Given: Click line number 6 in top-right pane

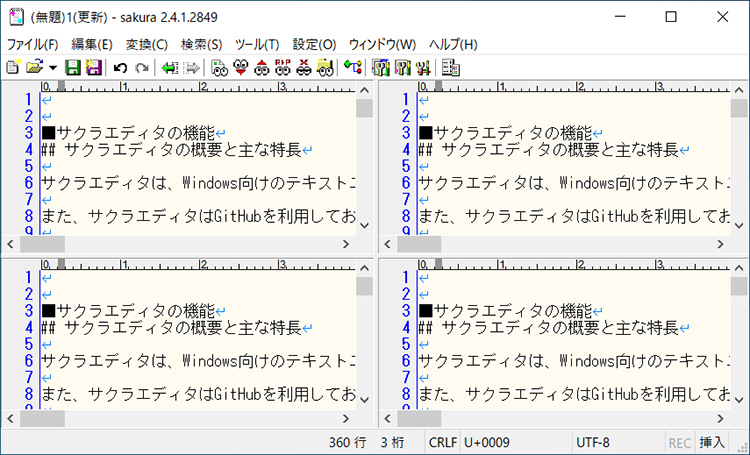Looking at the screenshot, I should [406, 183].
